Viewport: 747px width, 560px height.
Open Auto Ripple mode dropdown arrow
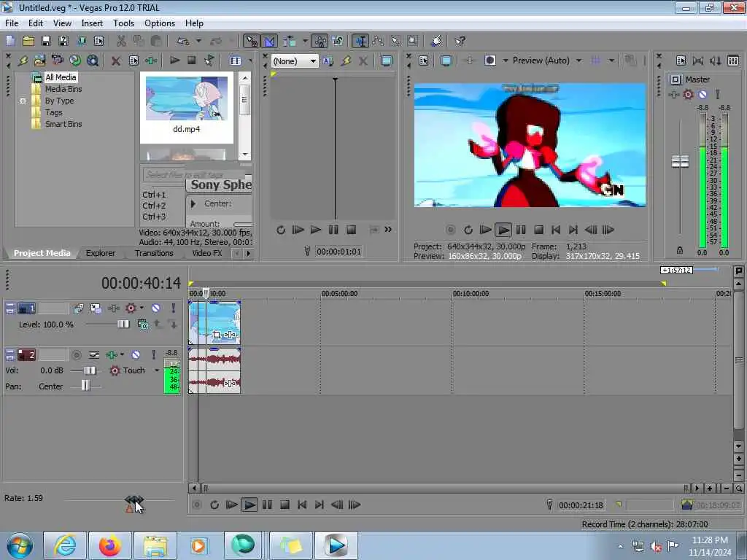click(x=305, y=41)
